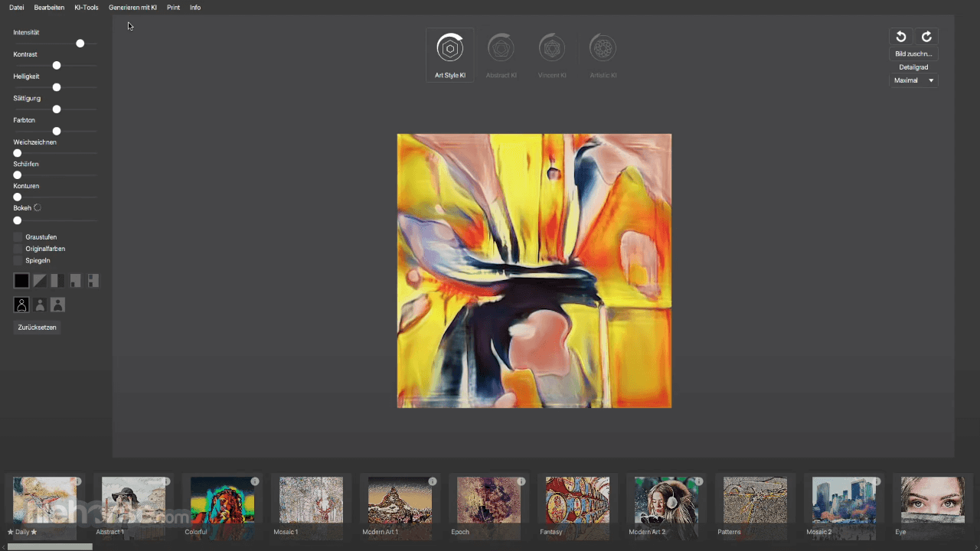The height and width of the screenshot is (551, 980).
Task: Open the Detailgrad Maximal dropdown
Action: click(913, 80)
